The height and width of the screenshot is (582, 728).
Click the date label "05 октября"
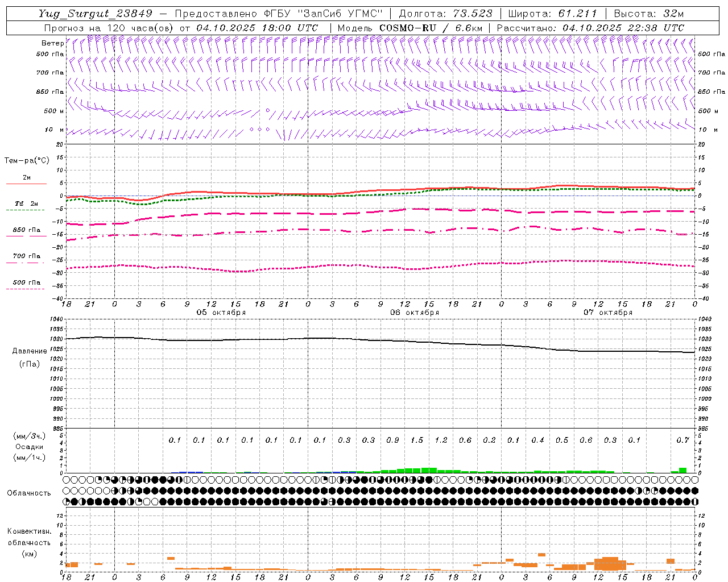pos(221,313)
